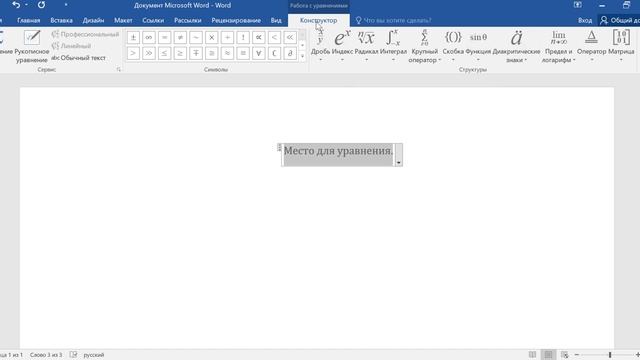Open the Крупный оператор dropdown
Screen dimensions: 640x360
pyautogui.click(x=424, y=46)
